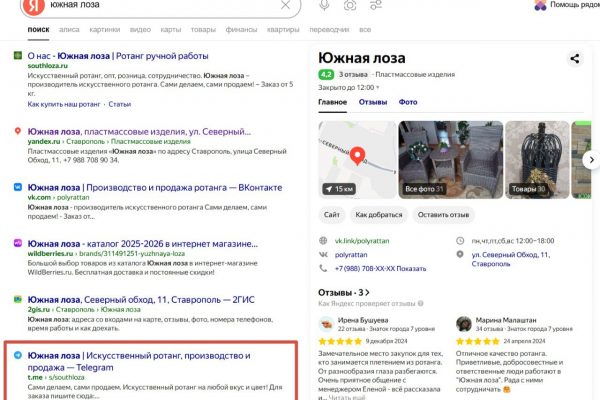The height and width of the screenshot is (400, 600).
Task: Open the 'Статьи' sitelink
Action: click(119, 104)
